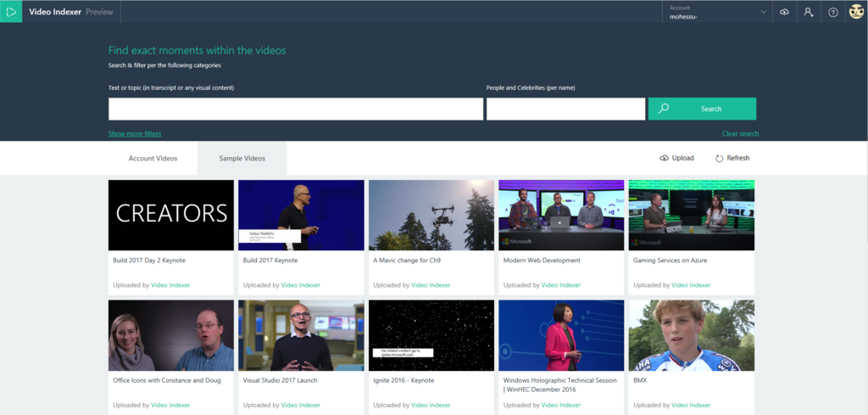Screen dimensions: 868x415
Task: Click Video Indexer link under Build 2017 Keynote
Action: pyautogui.click(x=301, y=285)
